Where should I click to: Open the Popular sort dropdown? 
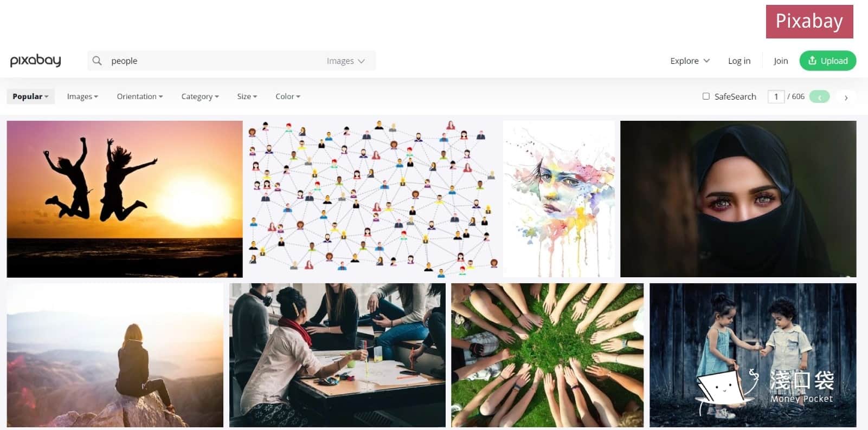(x=30, y=96)
